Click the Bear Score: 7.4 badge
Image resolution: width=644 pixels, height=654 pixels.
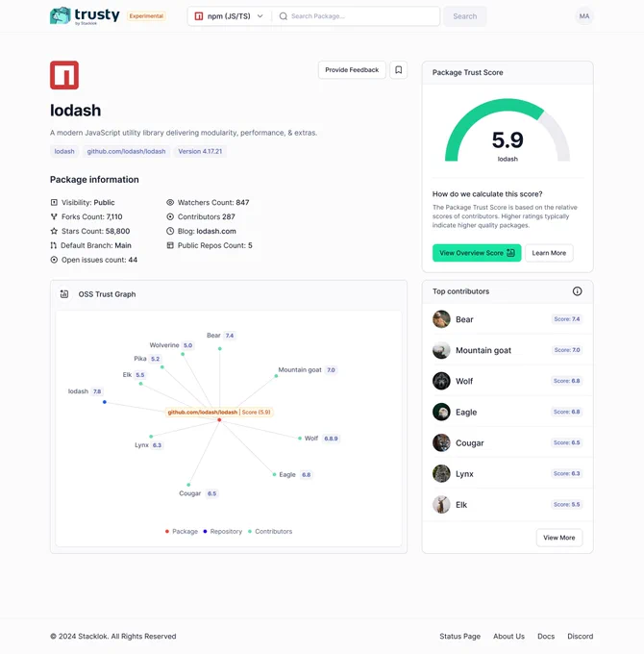pos(567,319)
